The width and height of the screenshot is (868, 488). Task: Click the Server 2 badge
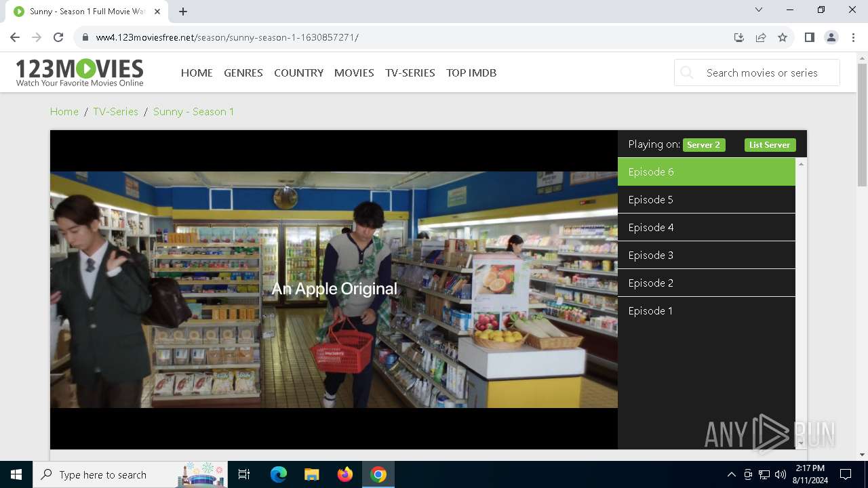[704, 145]
